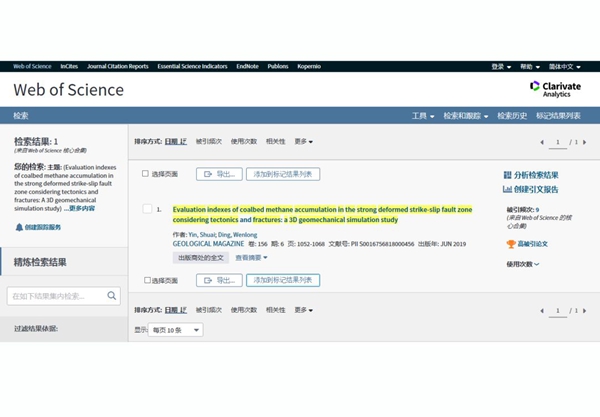Viewport: 600px width, 417px height.
Task: Click the top add to marked list button
Action: [283, 174]
